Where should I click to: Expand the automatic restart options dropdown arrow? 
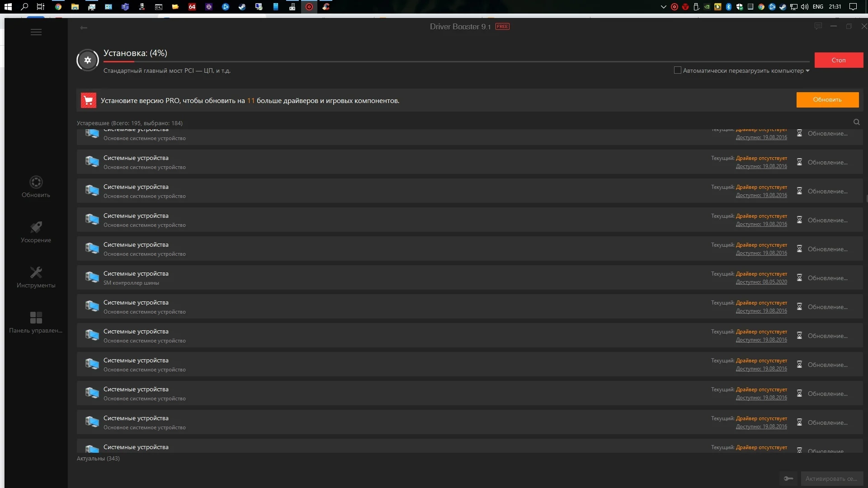(807, 70)
